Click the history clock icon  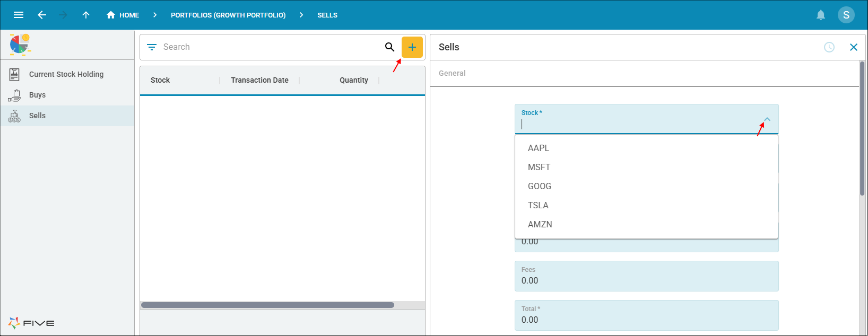pos(829,47)
